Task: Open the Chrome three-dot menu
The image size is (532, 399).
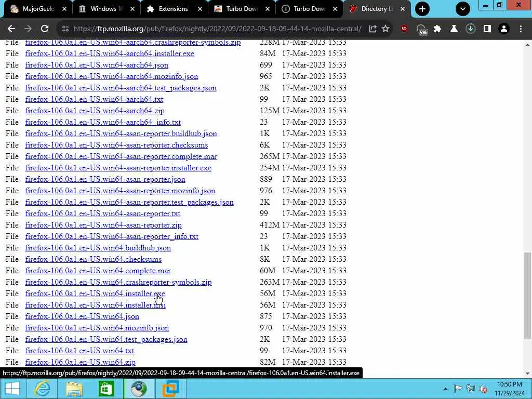Action: [521, 29]
